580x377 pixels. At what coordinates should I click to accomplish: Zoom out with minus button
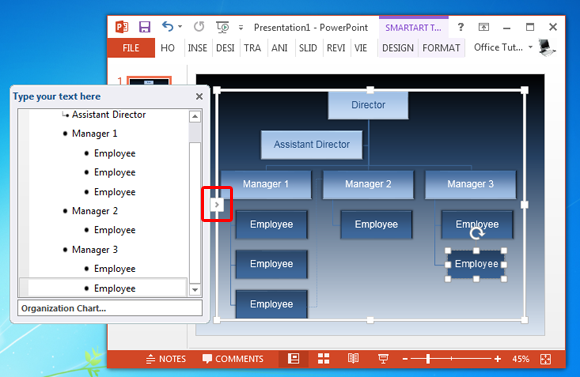[x=405, y=359]
